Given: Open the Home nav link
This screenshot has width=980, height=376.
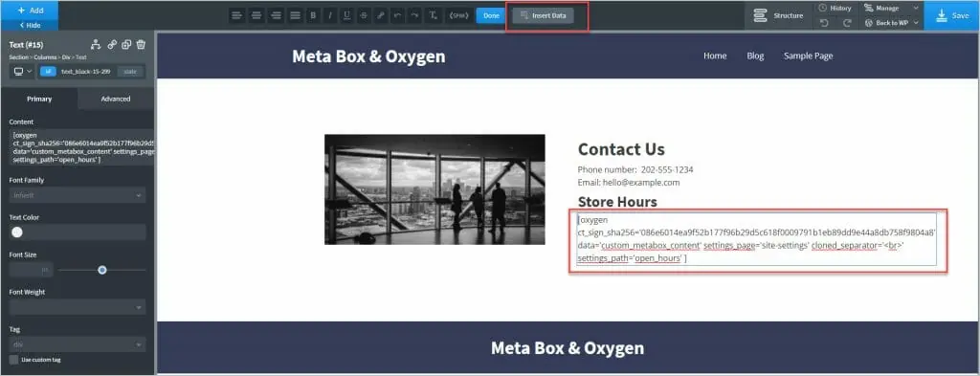Looking at the screenshot, I should 715,55.
